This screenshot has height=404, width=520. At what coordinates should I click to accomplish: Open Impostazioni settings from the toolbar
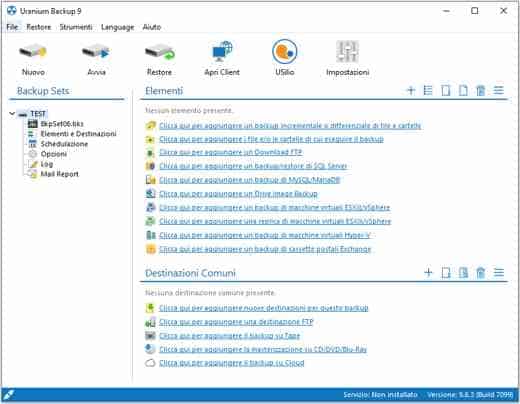point(347,52)
